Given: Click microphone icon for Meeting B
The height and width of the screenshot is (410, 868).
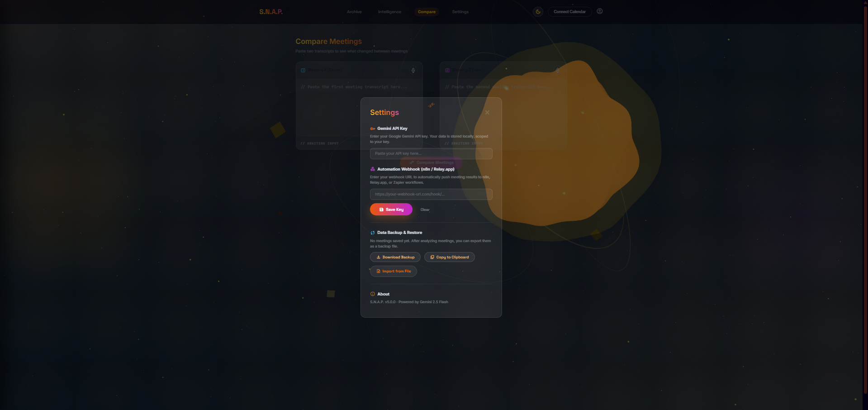Looking at the screenshot, I should pyautogui.click(x=558, y=71).
